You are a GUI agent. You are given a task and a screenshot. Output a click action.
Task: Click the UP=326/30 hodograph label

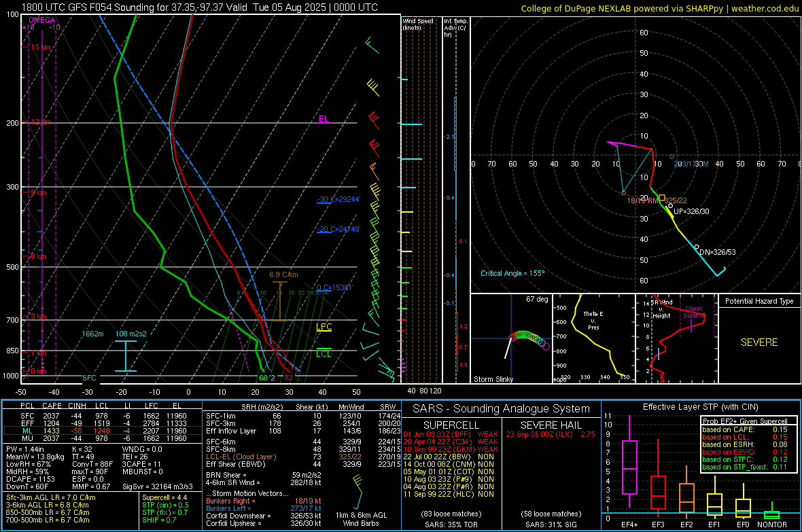[x=691, y=211]
